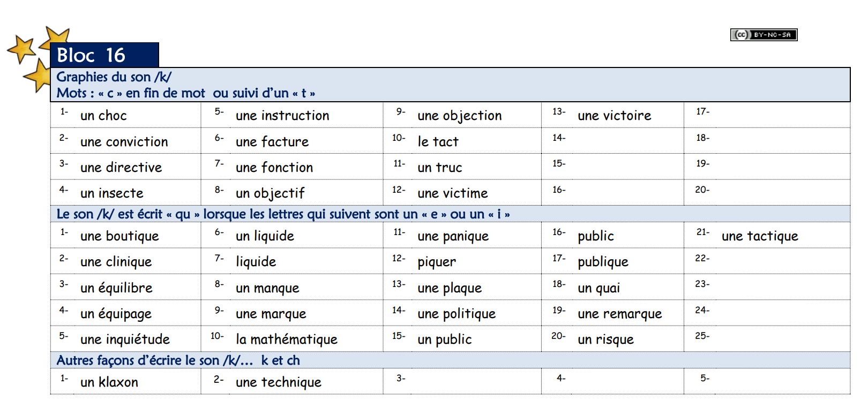Click the word "la mathématique"

pos(286,339)
